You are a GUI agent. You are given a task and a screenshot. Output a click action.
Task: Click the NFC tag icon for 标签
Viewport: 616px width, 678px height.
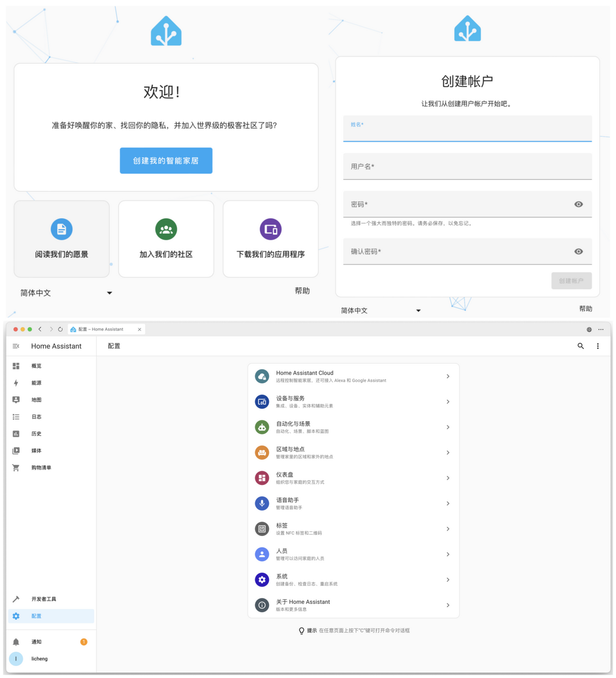(x=262, y=529)
